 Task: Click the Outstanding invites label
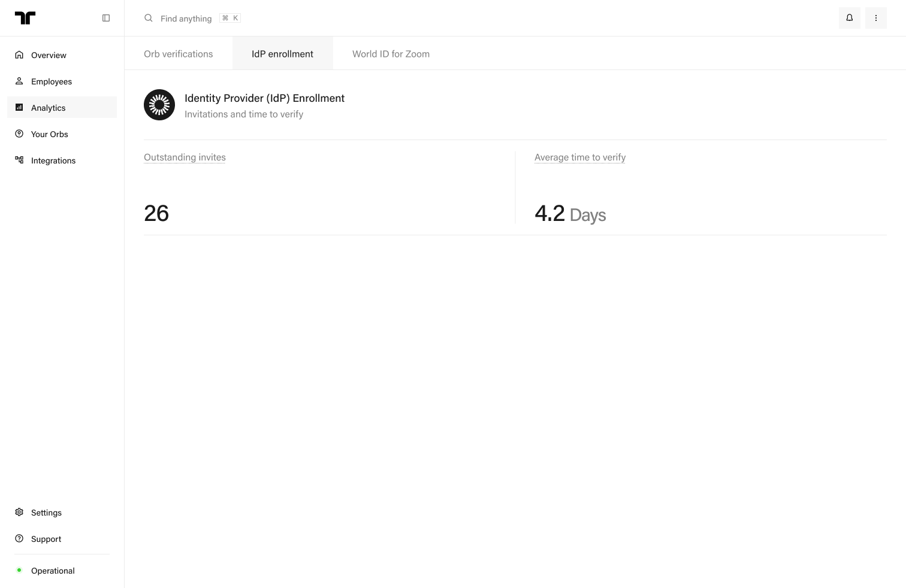coord(185,157)
